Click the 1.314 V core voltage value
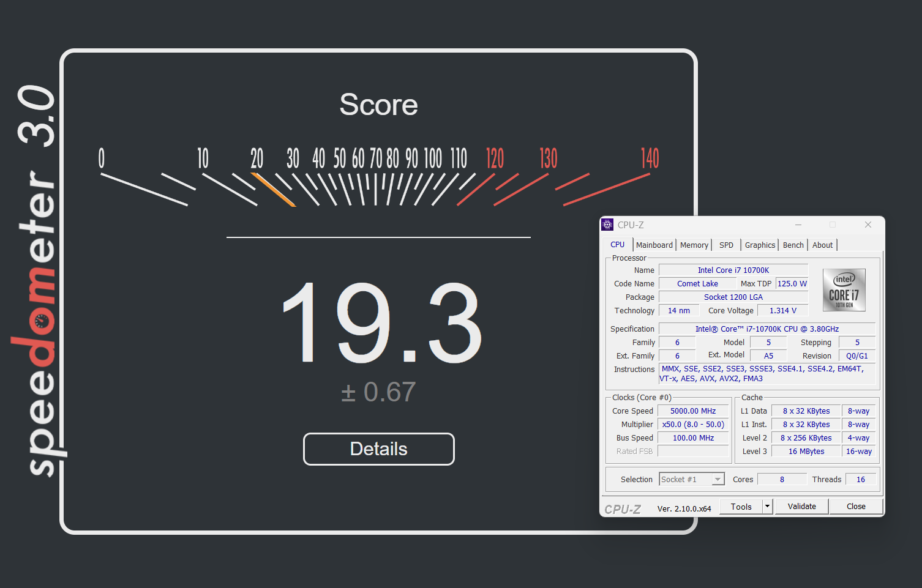 (x=783, y=310)
